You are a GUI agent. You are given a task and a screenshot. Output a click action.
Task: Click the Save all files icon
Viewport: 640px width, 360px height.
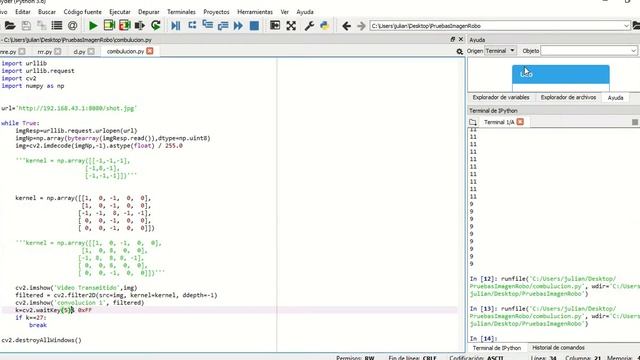[41, 26]
